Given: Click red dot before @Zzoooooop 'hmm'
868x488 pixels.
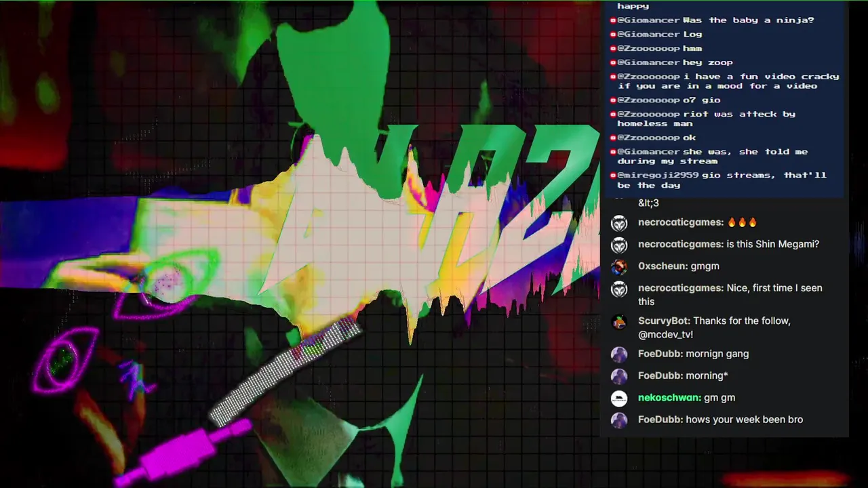Looking at the screenshot, I should point(612,49).
